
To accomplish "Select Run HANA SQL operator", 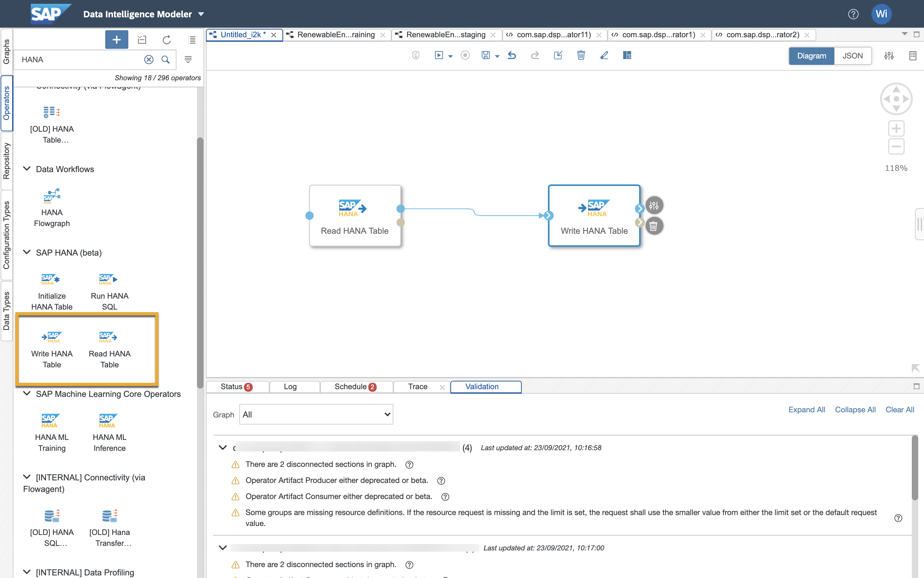I will pos(110,291).
